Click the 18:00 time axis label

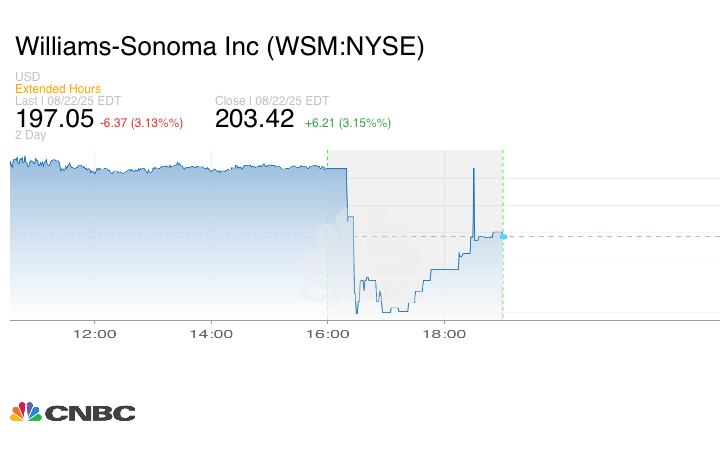tap(444, 335)
